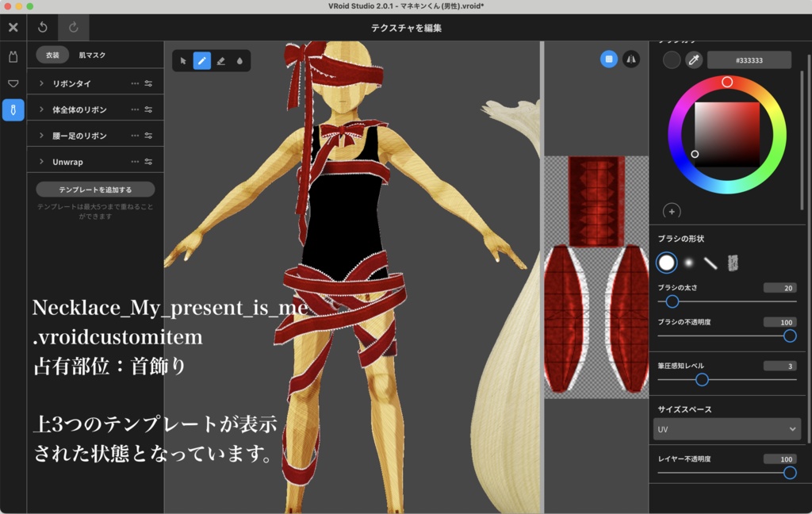Pick the textured brush shape
Viewport: 812px width, 514px height.
click(x=733, y=263)
